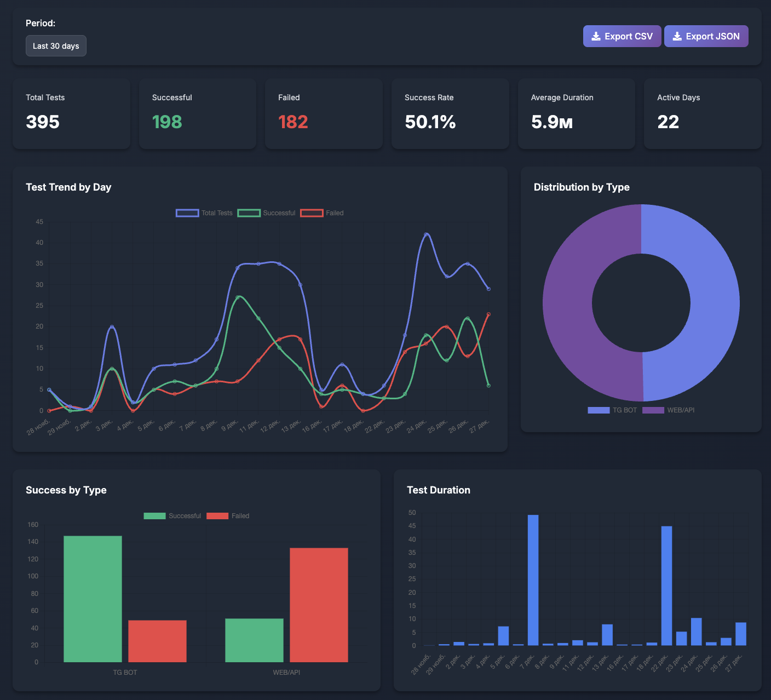
Task: Click the Export JSON button
Action: coord(706,36)
